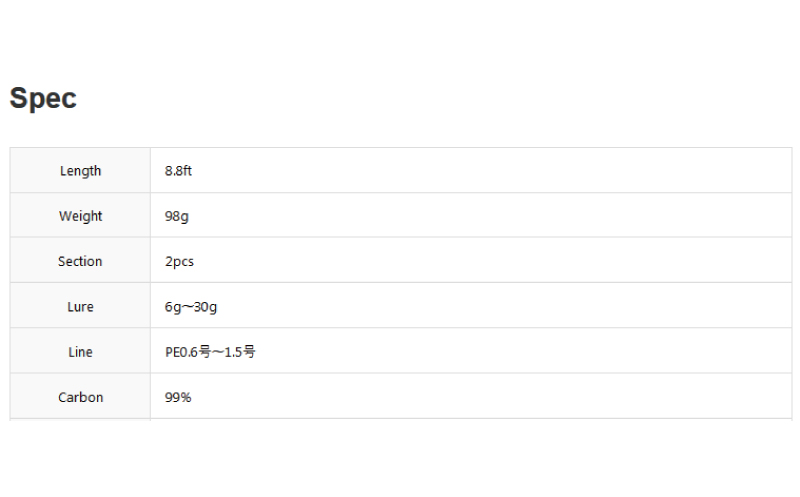Select the Line label cell
800x497 pixels.
[80, 352]
